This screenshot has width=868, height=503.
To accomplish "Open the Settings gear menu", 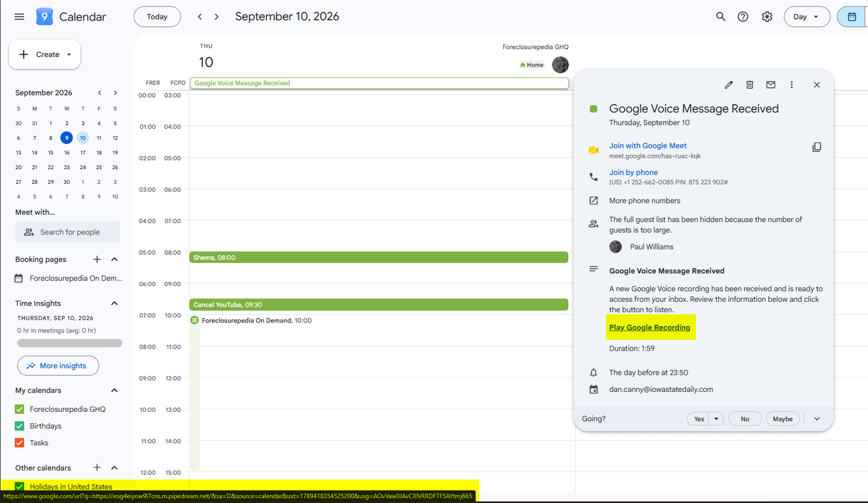I will point(767,17).
